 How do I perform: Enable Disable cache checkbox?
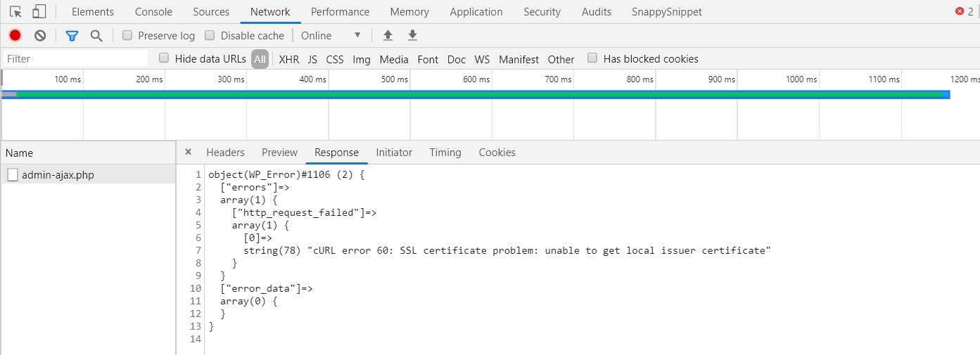pos(210,35)
